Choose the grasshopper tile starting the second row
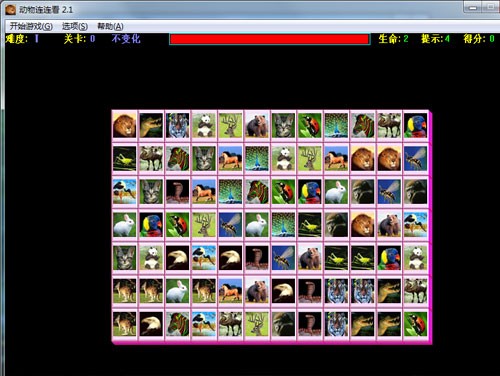500x376 pixels. 124,158
